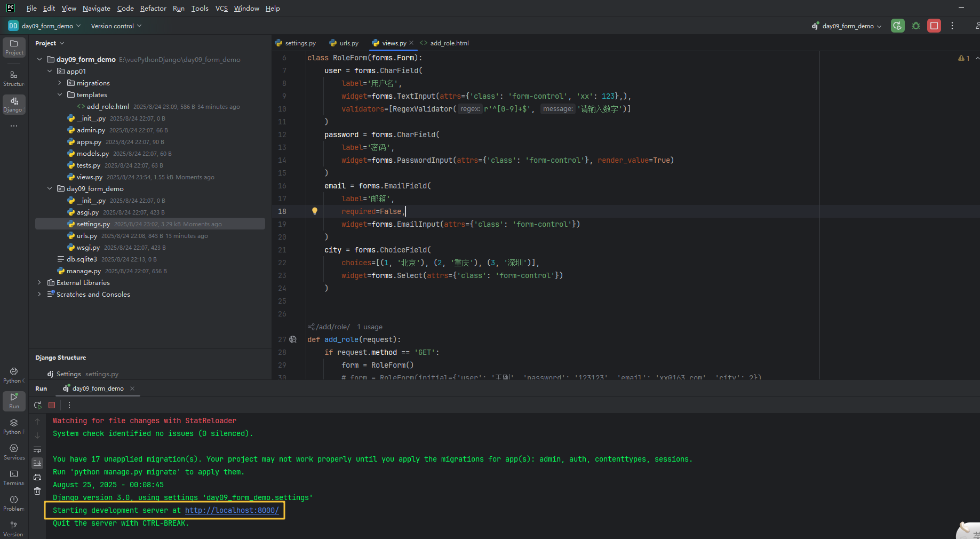The height and width of the screenshot is (539, 980).
Task: Select manage.py in the project tree
Action: click(83, 271)
